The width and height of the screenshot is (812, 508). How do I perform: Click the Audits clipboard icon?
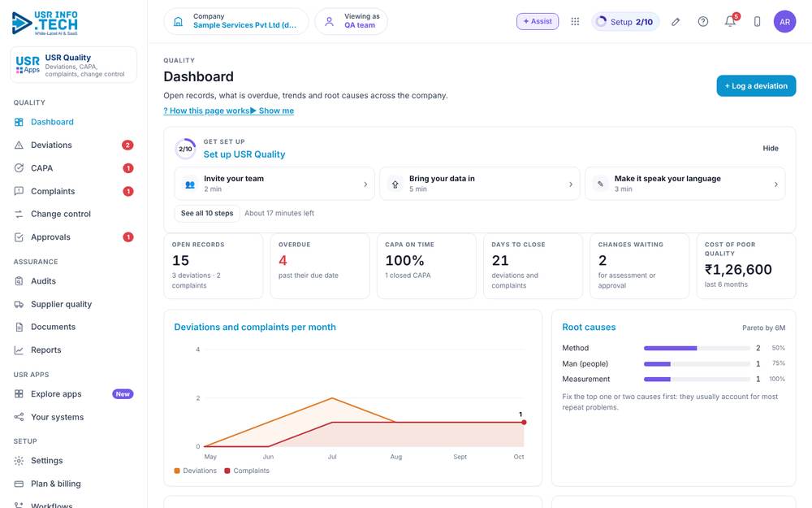(x=19, y=281)
